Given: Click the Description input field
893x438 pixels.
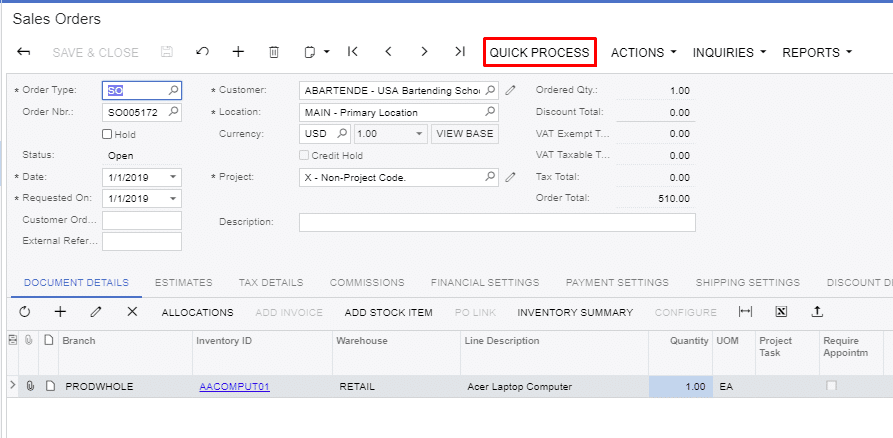Looking at the screenshot, I should (x=497, y=222).
